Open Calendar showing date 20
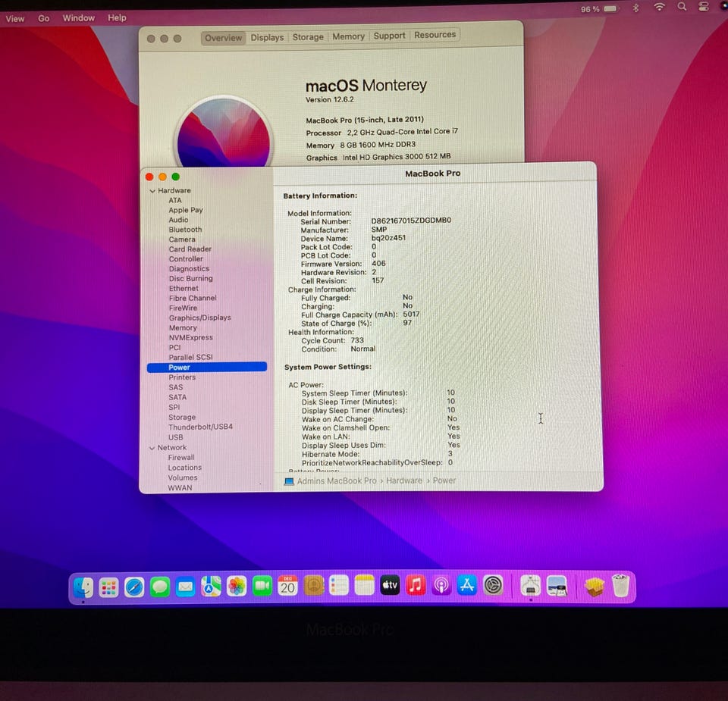Screen dimensions: 728x701 [x=288, y=586]
